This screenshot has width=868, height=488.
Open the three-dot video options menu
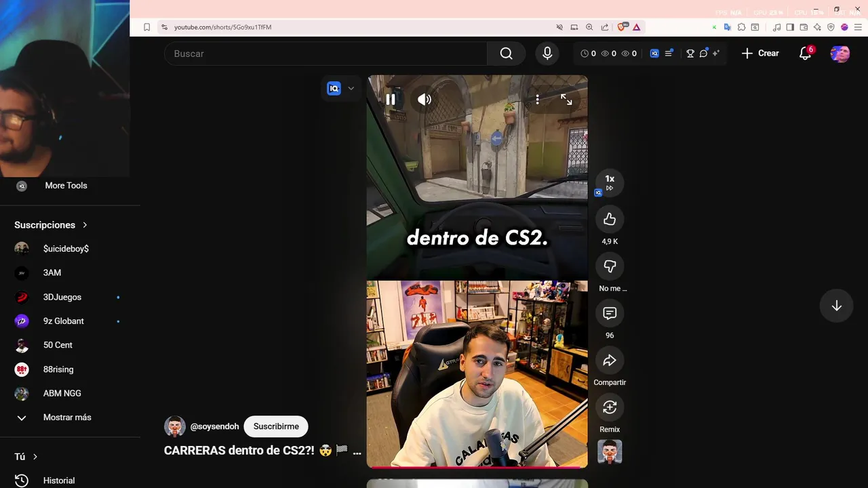click(537, 100)
